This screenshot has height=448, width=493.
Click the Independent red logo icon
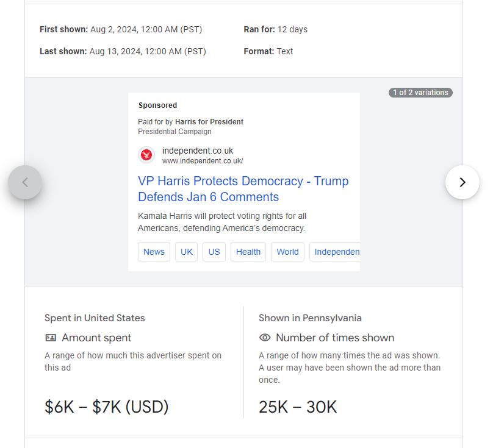point(146,155)
